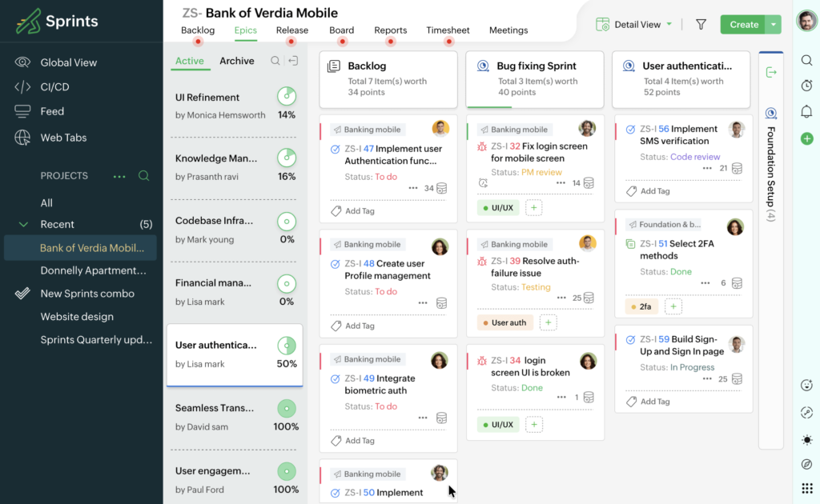This screenshot has width=820, height=504.
Task: Add a tag with plus on ZS-I 32
Action: click(534, 208)
